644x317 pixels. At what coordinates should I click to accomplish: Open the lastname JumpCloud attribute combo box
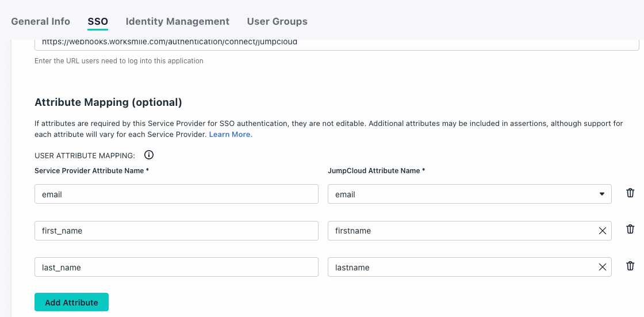(x=469, y=268)
